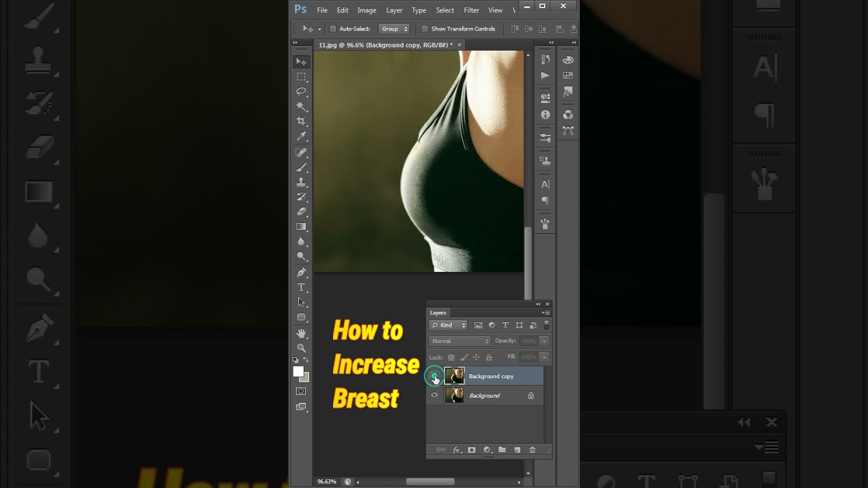The width and height of the screenshot is (868, 488).
Task: Open the Kind filter dropdown
Action: (x=449, y=325)
